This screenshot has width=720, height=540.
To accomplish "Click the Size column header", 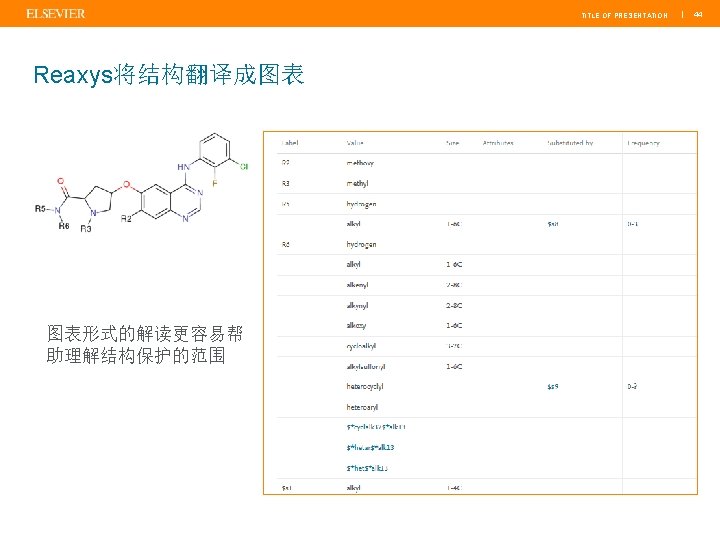I will point(453,143).
